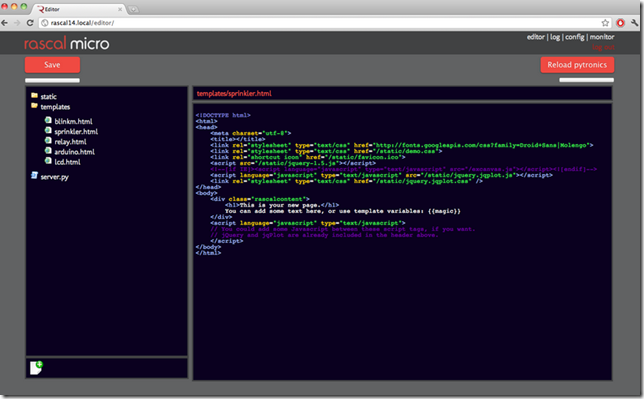Bookmark the page with the star icon

(x=605, y=23)
